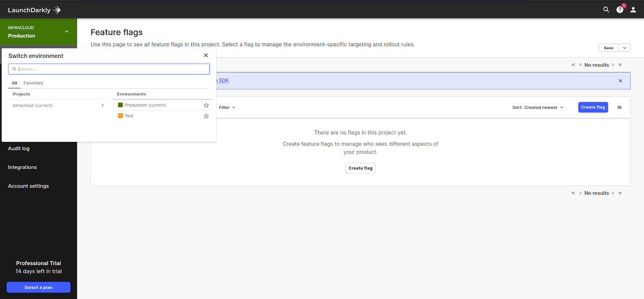Click the Select a plan button
Image resolution: width=644 pixels, height=299 pixels.
click(38, 287)
